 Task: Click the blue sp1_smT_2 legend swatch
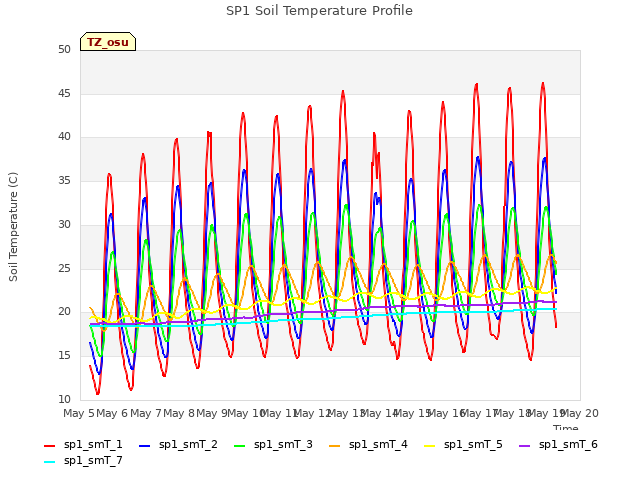(144, 446)
